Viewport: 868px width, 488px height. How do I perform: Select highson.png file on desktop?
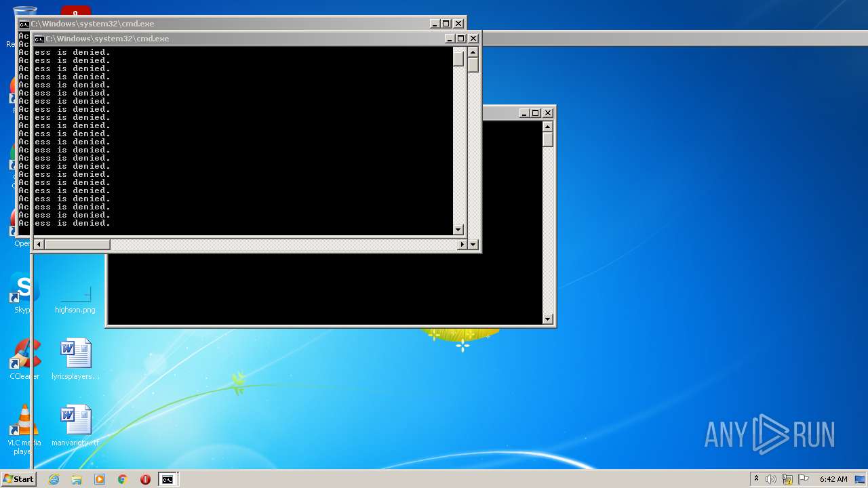tap(75, 293)
